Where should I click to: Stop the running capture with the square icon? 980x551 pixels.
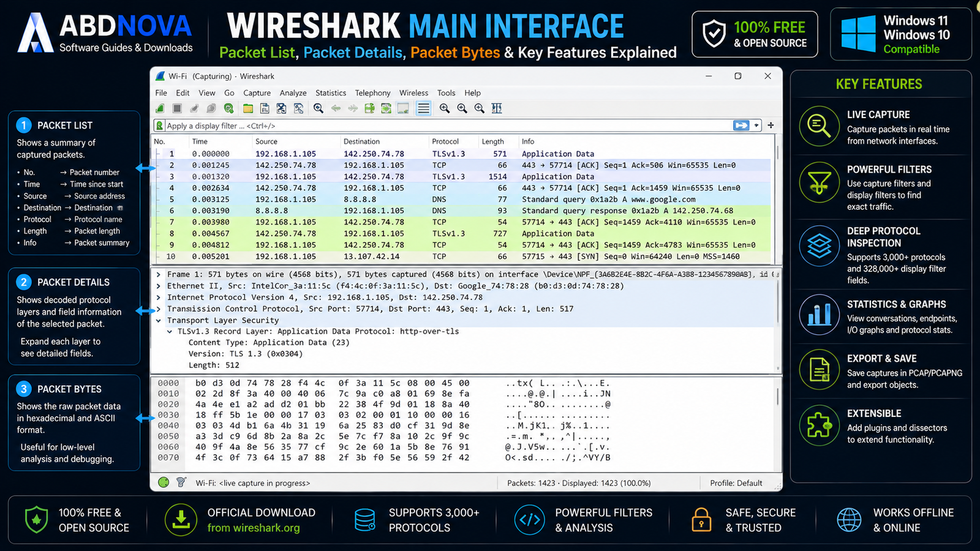click(x=177, y=108)
